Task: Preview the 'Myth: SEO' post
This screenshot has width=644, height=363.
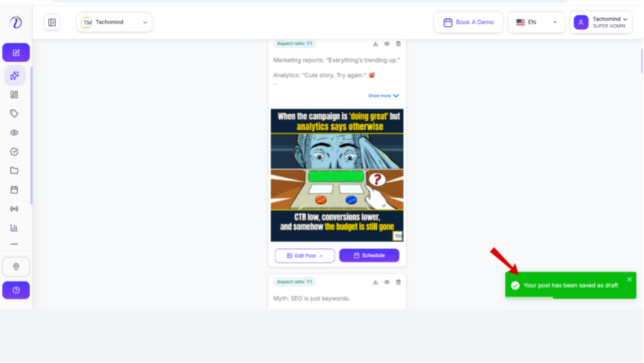Action: pos(387,282)
